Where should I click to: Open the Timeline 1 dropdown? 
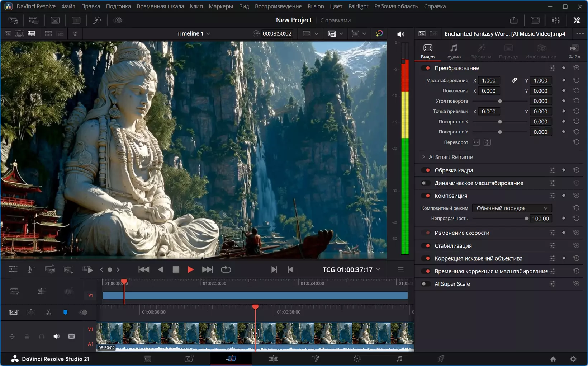(x=194, y=33)
